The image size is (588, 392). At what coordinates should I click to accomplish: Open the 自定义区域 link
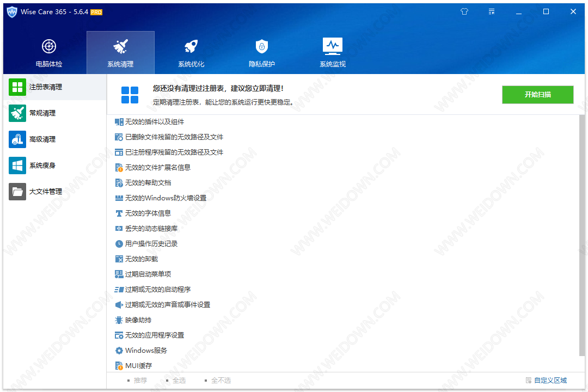[550, 381]
